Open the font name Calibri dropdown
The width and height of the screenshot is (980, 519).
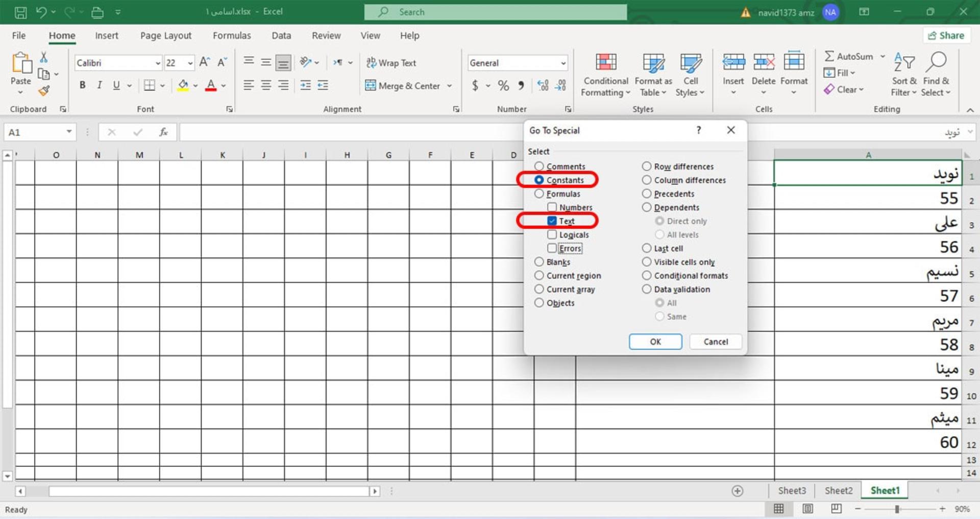pos(158,63)
